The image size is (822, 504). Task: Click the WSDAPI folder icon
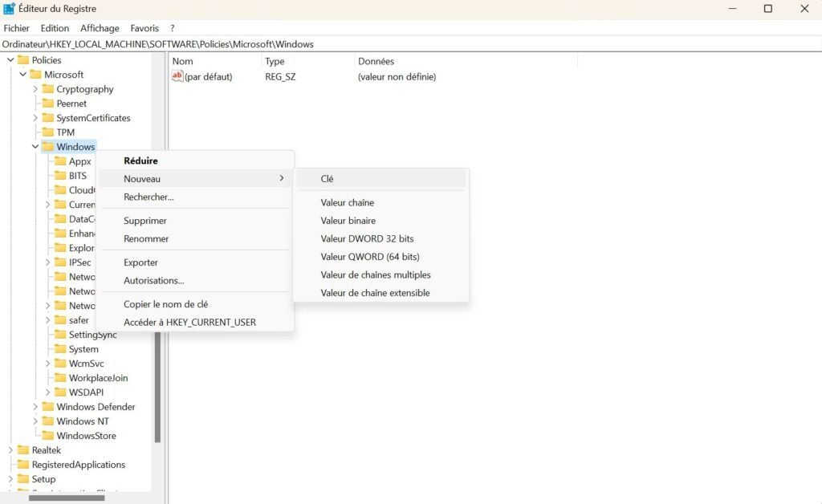(60, 392)
